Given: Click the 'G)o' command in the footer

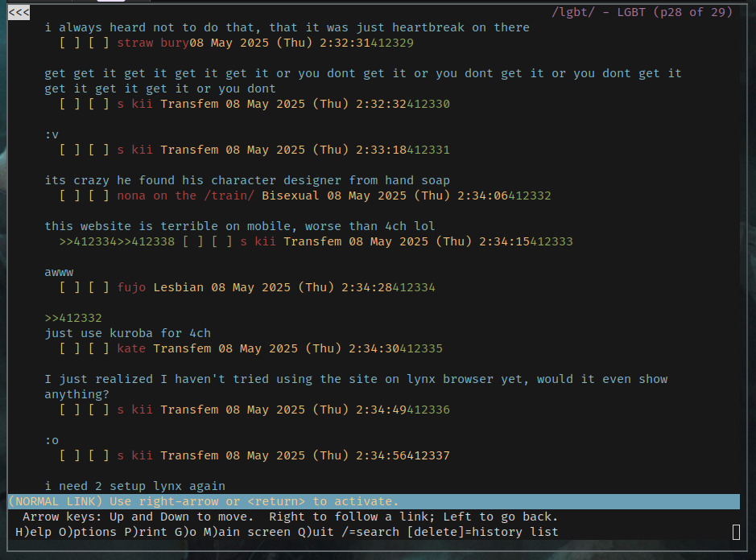Looking at the screenshot, I should 186,532.
